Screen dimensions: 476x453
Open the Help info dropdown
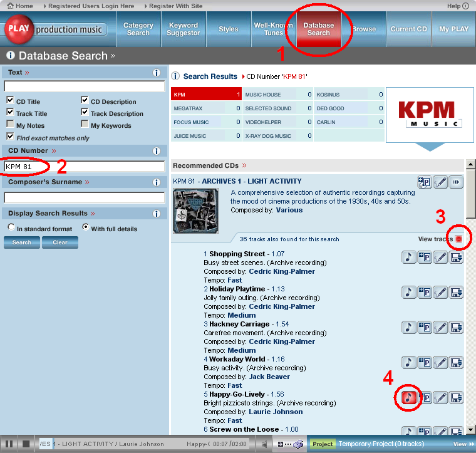coord(465,6)
